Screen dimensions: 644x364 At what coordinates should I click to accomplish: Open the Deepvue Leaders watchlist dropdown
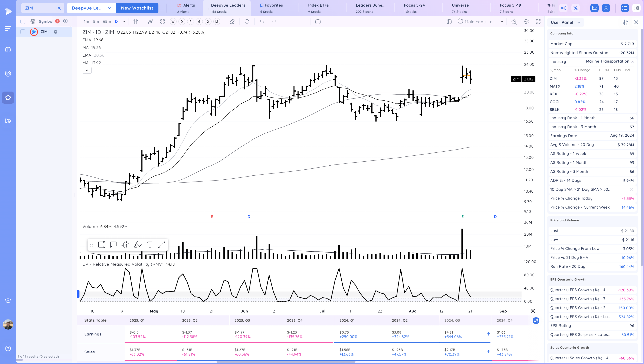click(91, 8)
